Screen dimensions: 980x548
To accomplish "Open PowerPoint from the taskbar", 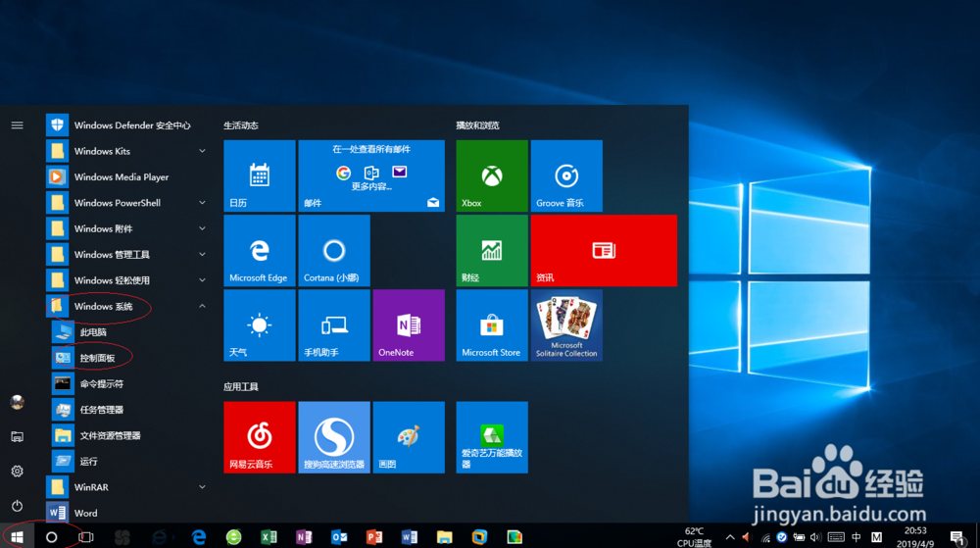I will click(x=373, y=537).
